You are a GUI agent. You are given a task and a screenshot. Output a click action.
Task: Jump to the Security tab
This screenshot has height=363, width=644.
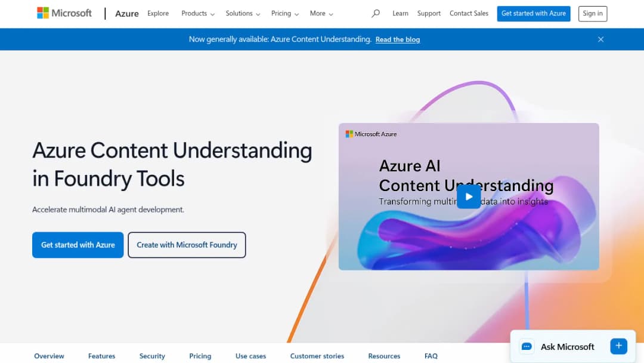pyautogui.click(x=152, y=356)
